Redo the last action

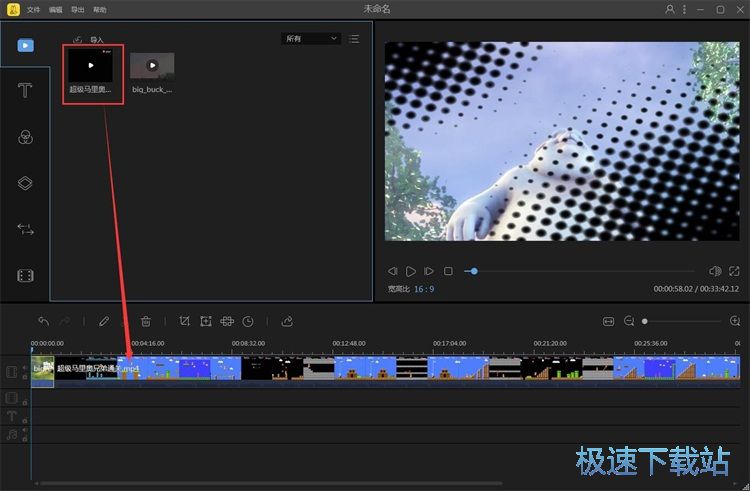[65, 321]
